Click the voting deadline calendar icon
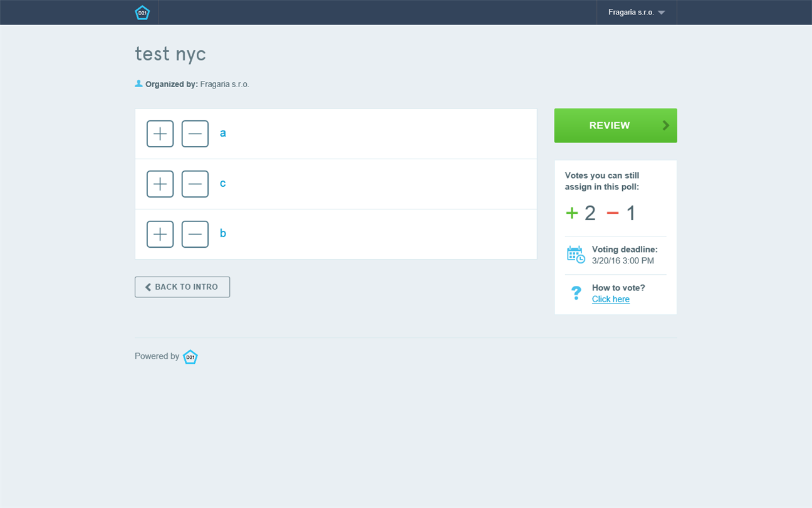 point(576,255)
